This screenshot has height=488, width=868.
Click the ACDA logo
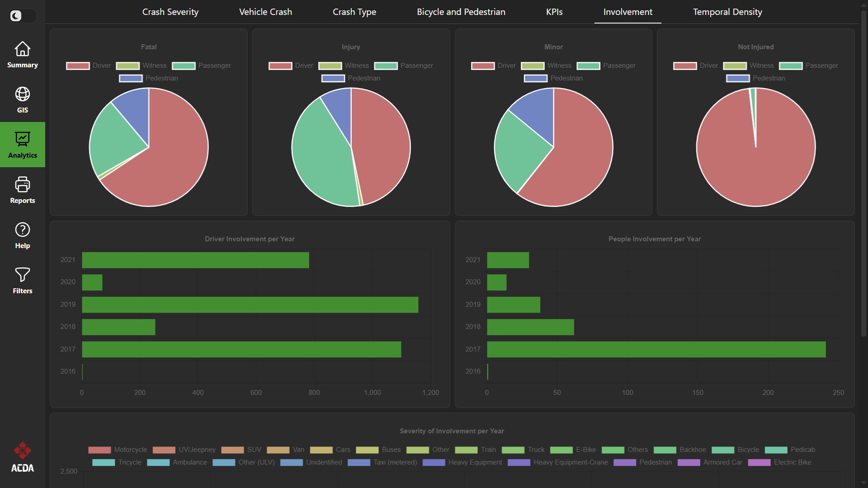(x=23, y=457)
